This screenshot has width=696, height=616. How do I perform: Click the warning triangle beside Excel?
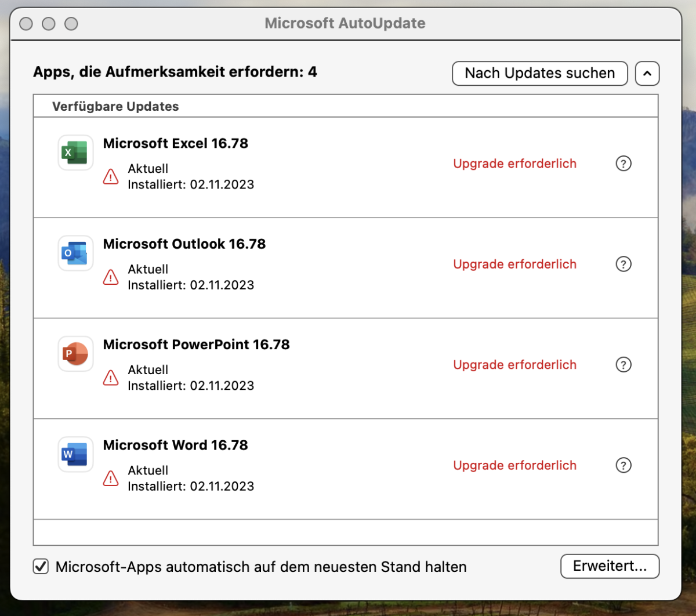click(110, 176)
